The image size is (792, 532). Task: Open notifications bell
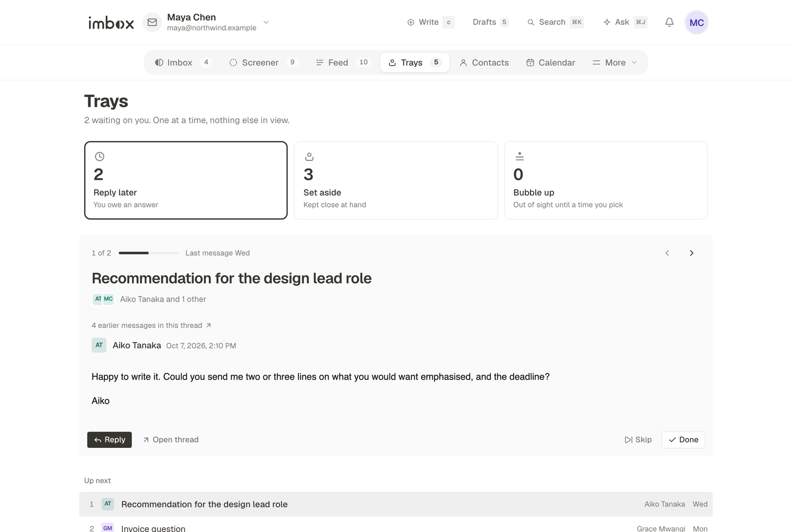coord(669,22)
